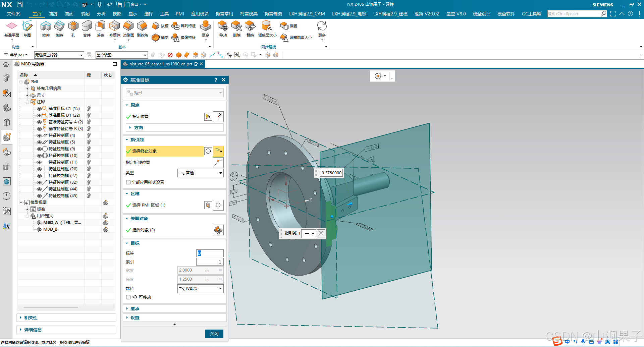Expand the 继承 section
This screenshot has height=347, width=644.
tap(174, 309)
